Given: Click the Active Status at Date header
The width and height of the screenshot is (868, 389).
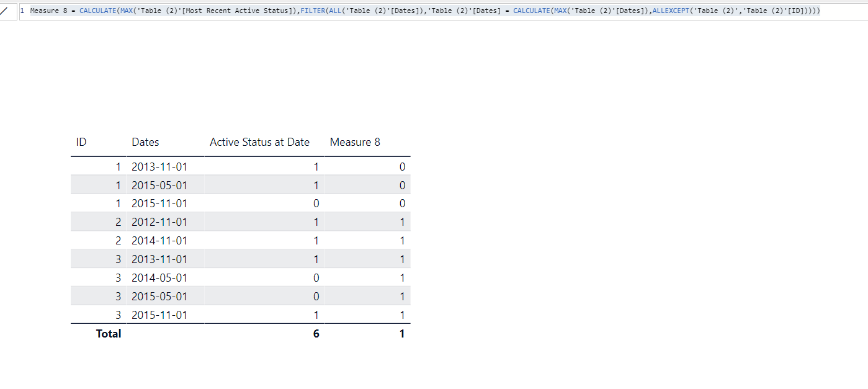Looking at the screenshot, I should 259,142.
